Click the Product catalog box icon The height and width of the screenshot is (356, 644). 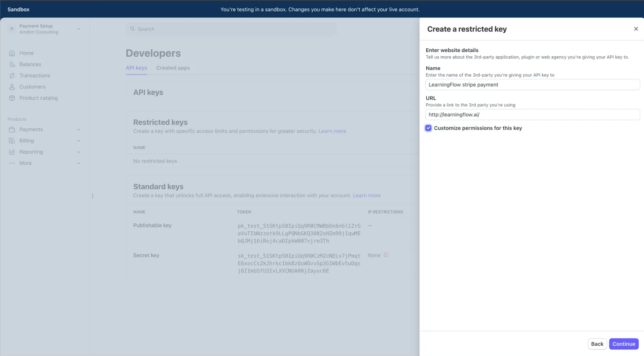(x=12, y=98)
